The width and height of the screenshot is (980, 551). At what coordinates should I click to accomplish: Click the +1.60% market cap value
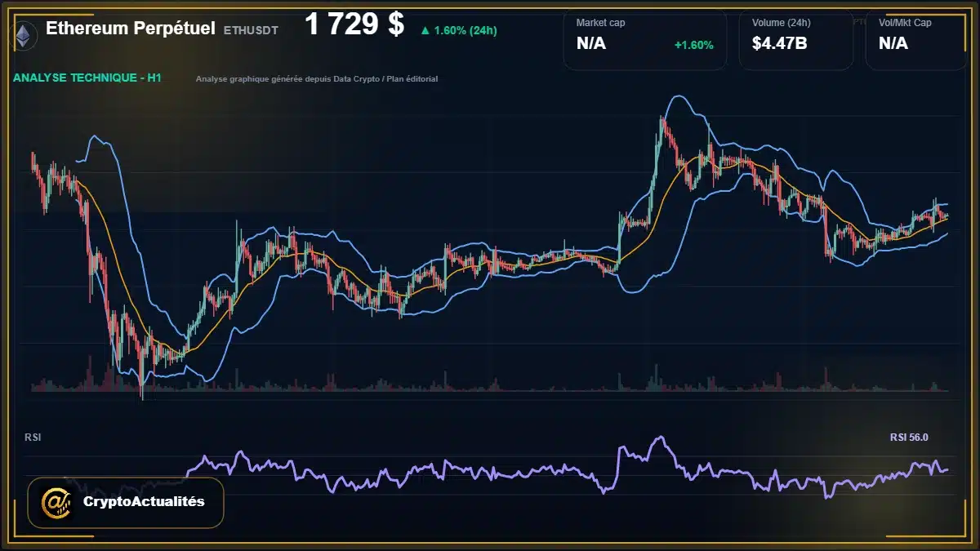click(x=693, y=45)
